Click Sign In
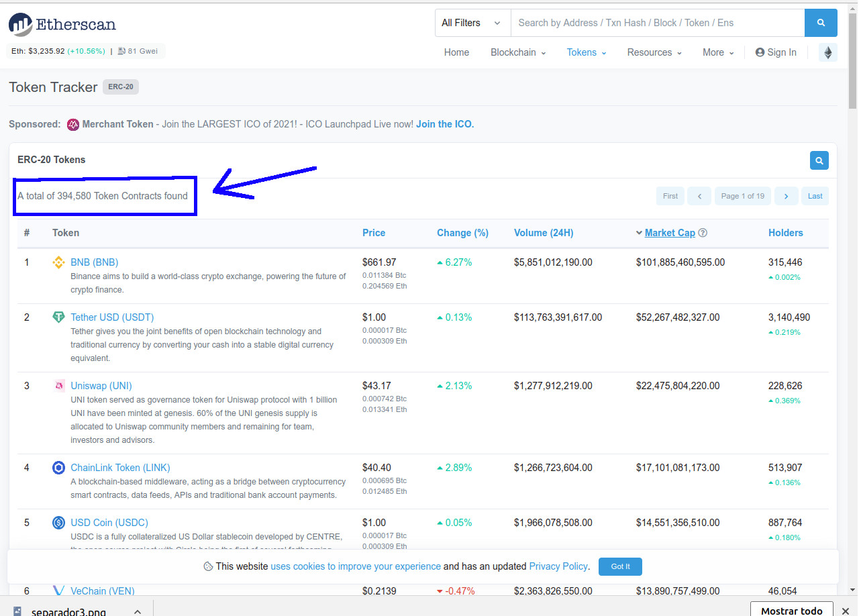The image size is (859, 616). pos(776,52)
